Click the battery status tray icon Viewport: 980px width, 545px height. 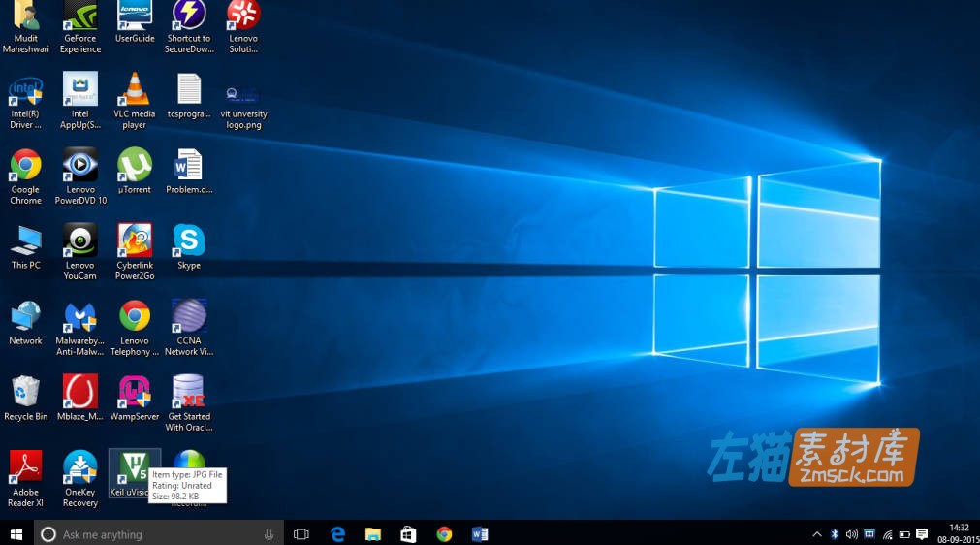pos(904,534)
